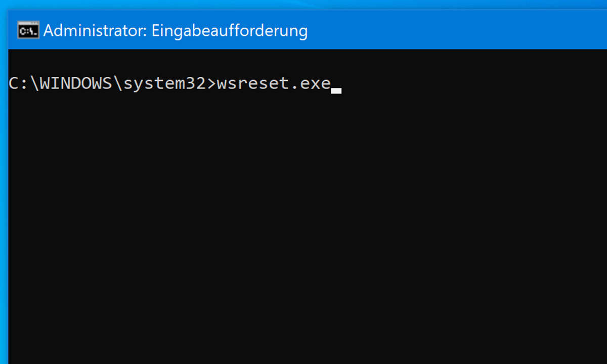This screenshot has width=607, height=364.
Task: Click the title bar text "Administrator: Eingabeaufforderung"
Action: (x=176, y=31)
